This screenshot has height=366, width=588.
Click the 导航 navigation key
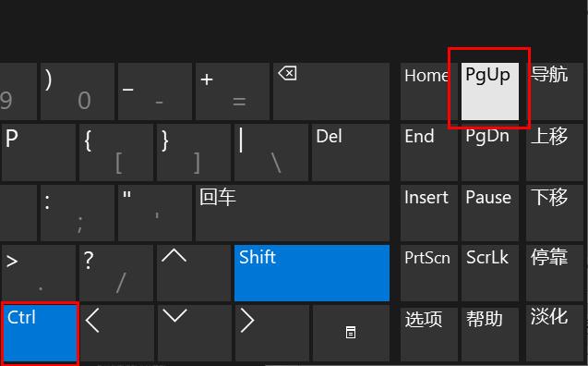555,91
